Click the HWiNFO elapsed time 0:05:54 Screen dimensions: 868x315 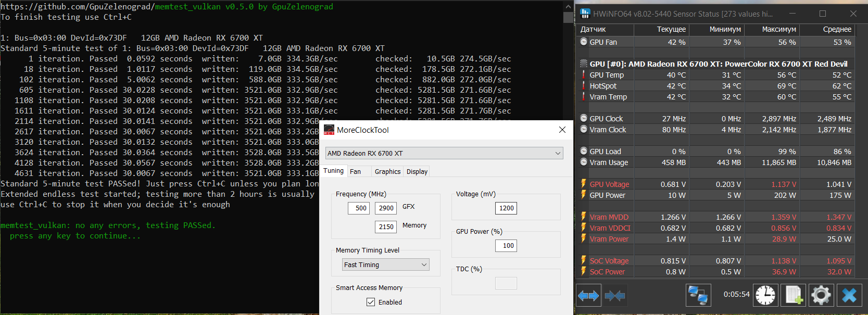(736, 294)
